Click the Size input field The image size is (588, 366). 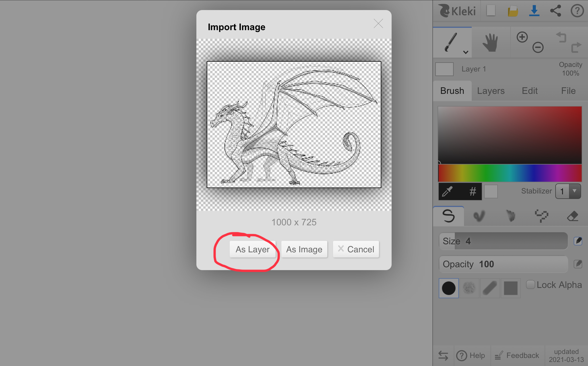[504, 241]
